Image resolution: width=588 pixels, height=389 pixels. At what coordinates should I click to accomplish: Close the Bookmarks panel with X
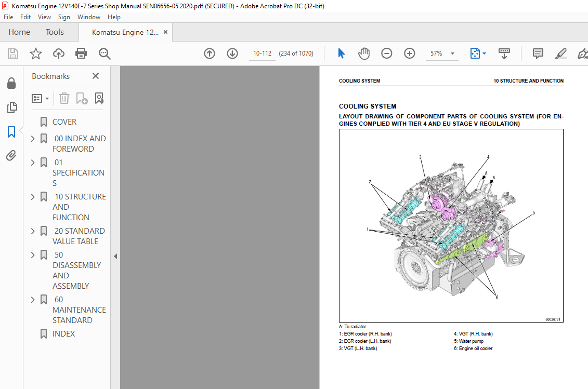(96, 76)
